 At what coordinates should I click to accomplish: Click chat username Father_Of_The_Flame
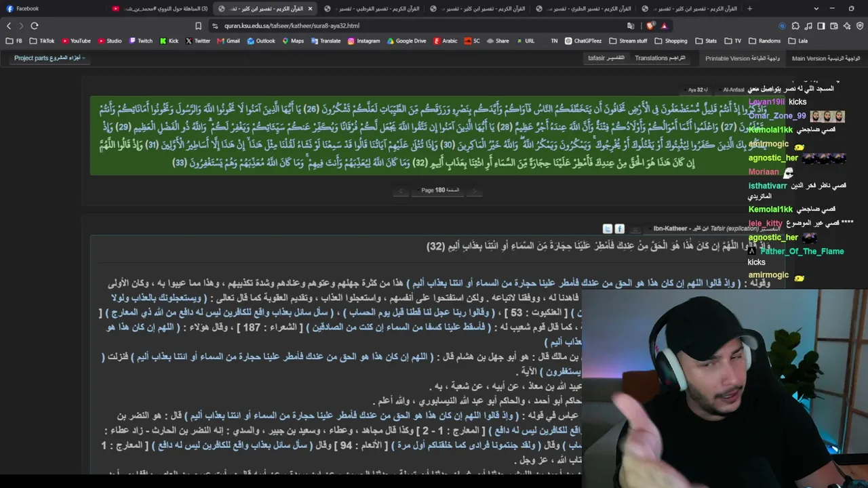coord(802,251)
